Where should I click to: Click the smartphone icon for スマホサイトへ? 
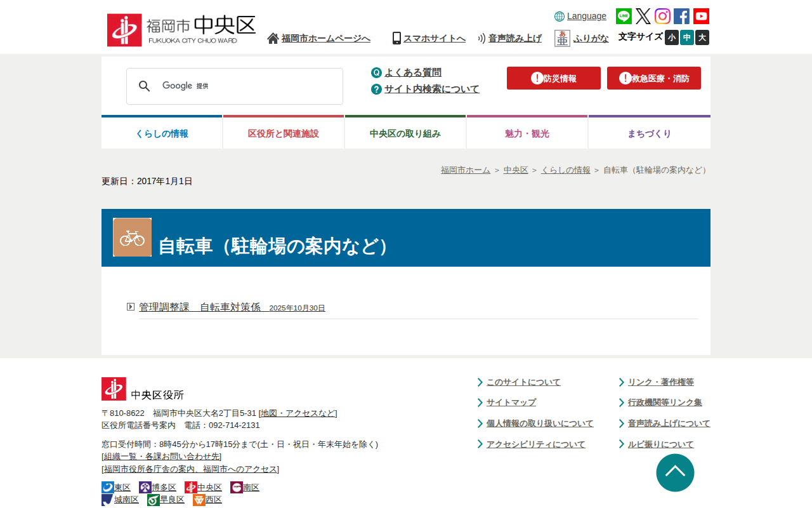coord(396,38)
